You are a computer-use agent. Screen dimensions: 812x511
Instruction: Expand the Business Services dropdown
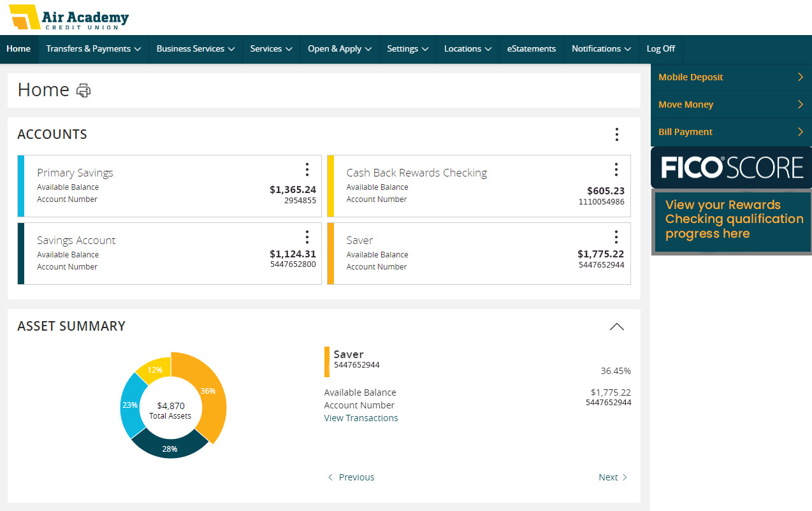(x=195, y=49)
